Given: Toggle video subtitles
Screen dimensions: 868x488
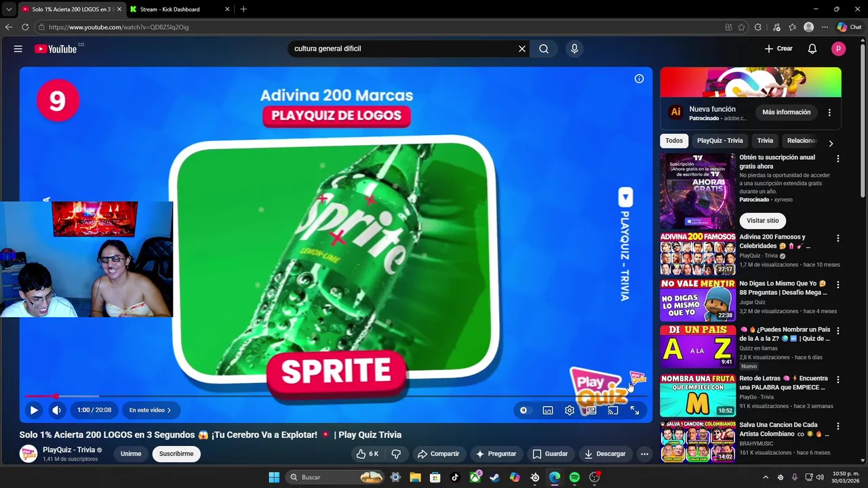Looking at the screenshot, I should tap(548, 410).
